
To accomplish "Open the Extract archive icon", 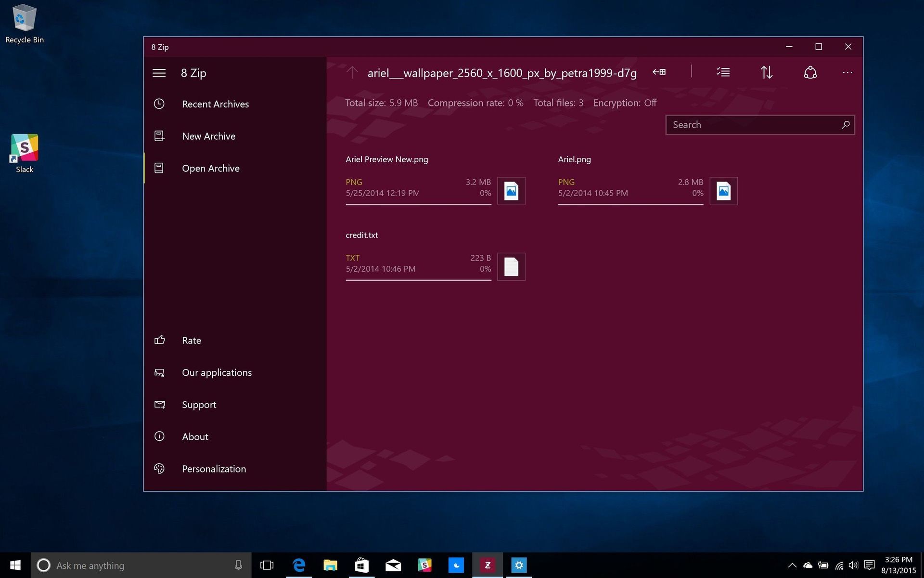I will 659,72.
